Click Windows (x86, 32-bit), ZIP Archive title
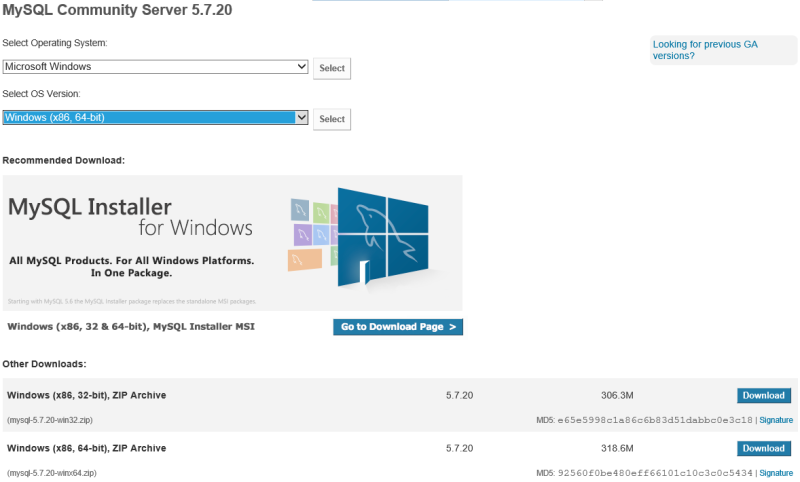This screenshot has width=800, height=482. tap(87, 395)
